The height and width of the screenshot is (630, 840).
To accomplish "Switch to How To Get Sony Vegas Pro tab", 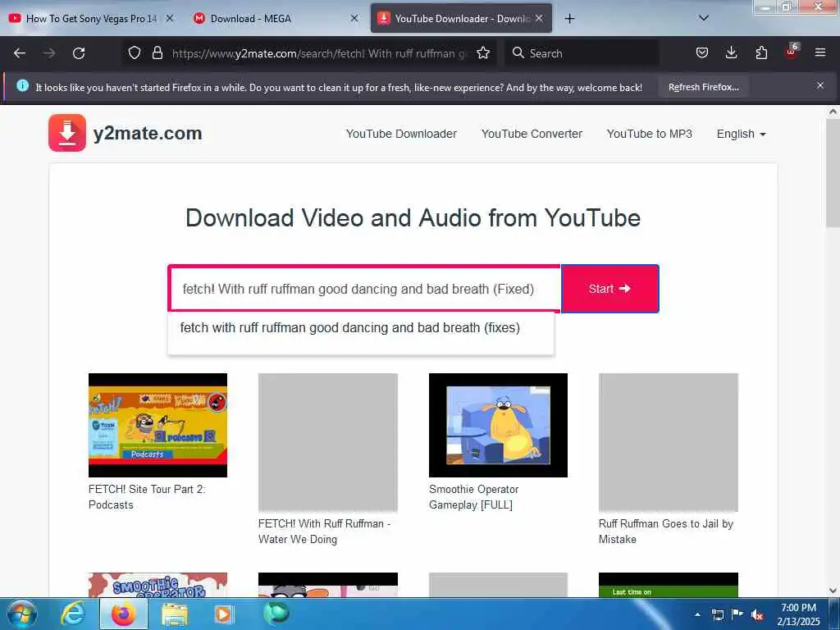I will pos(91,19).
